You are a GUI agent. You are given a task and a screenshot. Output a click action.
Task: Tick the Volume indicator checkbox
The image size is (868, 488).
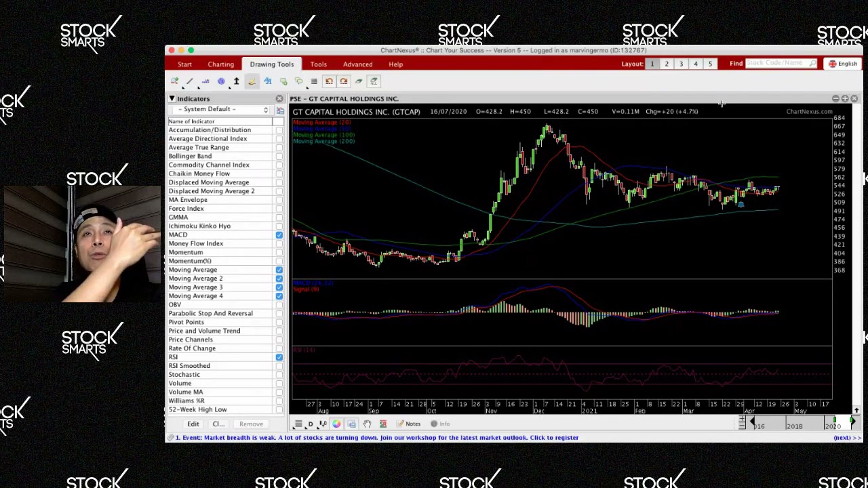click(279, 383)
